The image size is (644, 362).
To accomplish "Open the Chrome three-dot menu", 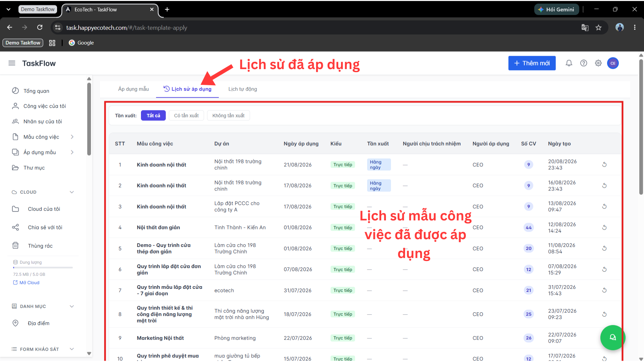I will click(635, 28).
